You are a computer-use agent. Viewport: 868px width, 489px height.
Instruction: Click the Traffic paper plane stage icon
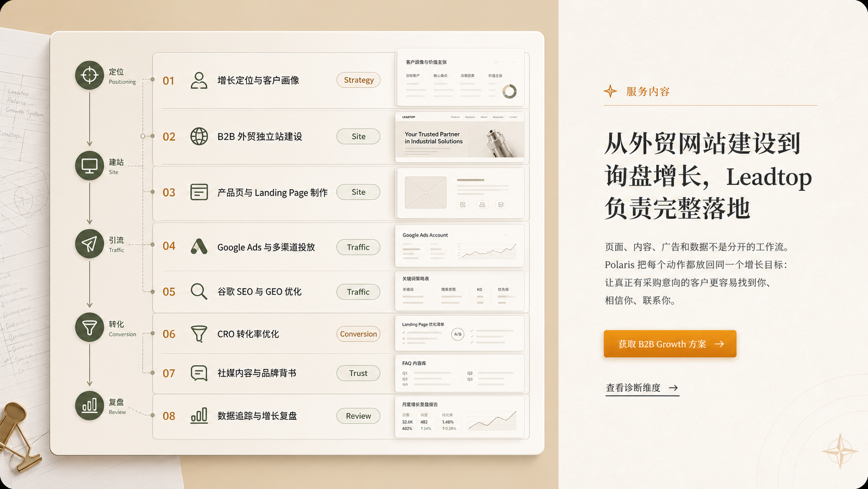tap(89, 244)
